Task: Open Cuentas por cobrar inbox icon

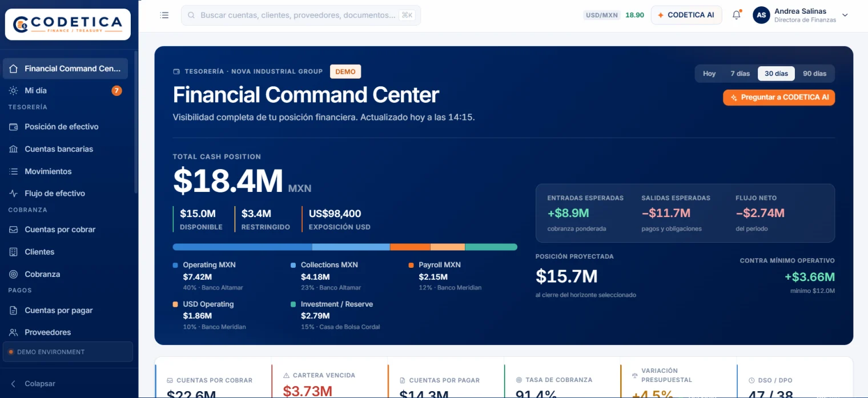Action: [13, 230]
